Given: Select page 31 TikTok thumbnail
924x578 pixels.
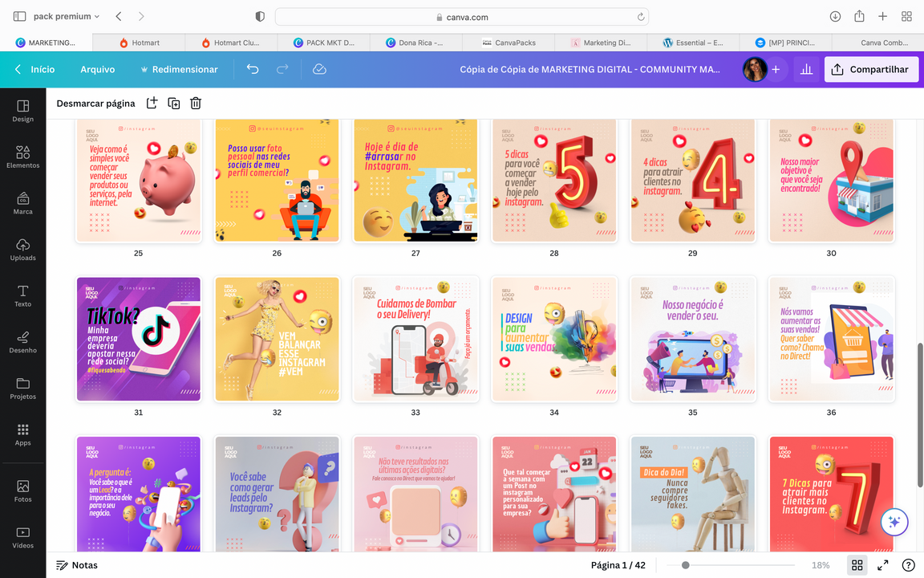Looking at the screenshot, I should (138, 339).
